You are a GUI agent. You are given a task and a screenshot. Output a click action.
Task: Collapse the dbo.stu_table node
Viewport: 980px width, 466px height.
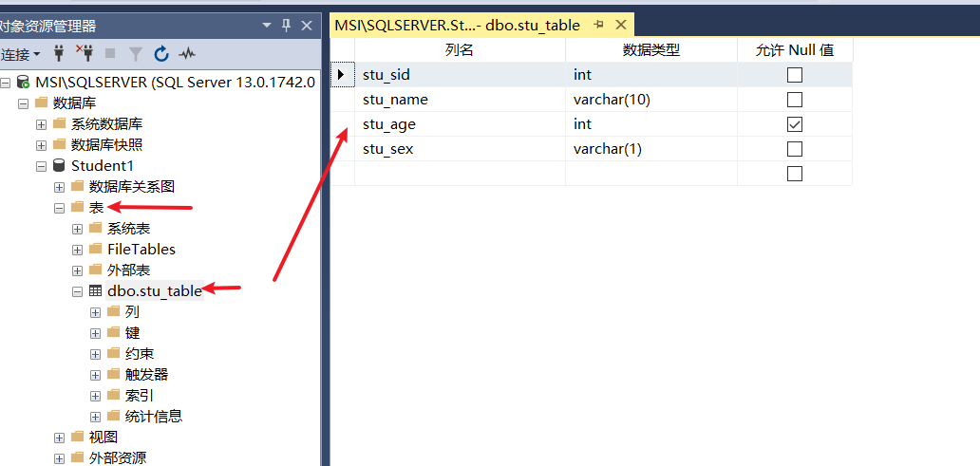[78, 291]
